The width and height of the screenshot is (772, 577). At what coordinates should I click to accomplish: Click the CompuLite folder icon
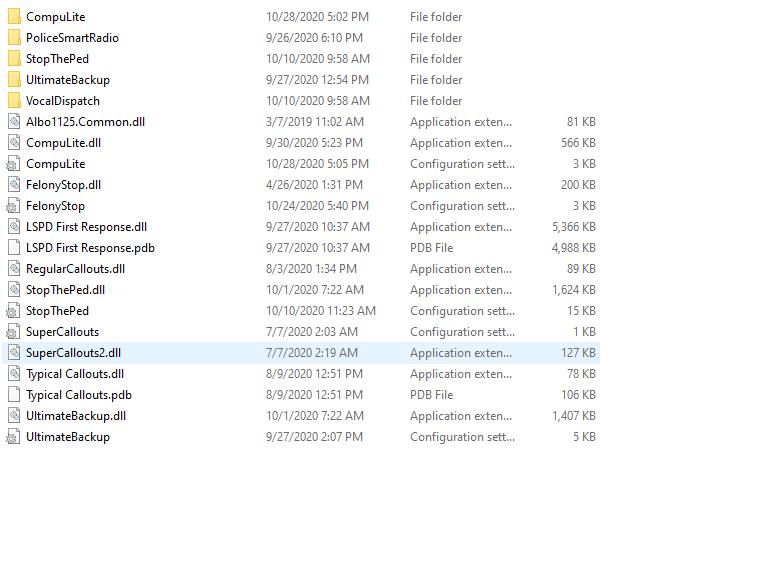click(x=14, y=17)
